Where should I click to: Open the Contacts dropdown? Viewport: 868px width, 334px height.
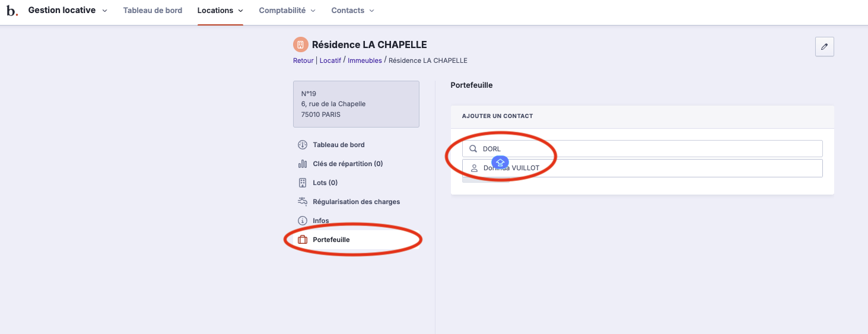pos(352,11)
